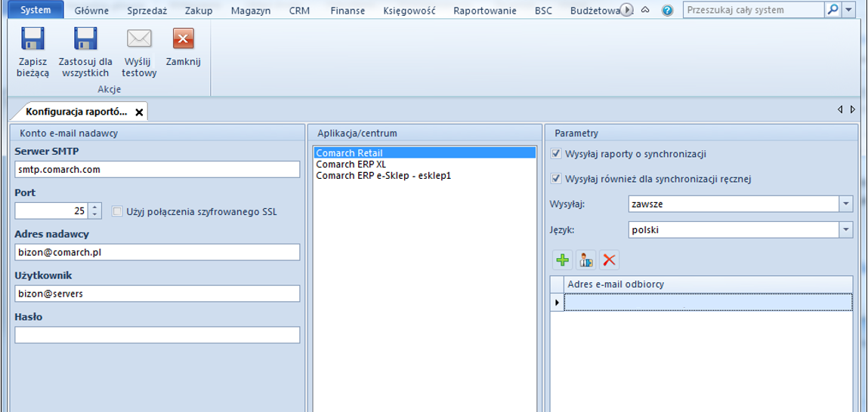Viewport: 868px width, 412px height.
Task: Click the Zapisz bieżącą save icon
Action: pyautogui.click(x=32, y=39)
